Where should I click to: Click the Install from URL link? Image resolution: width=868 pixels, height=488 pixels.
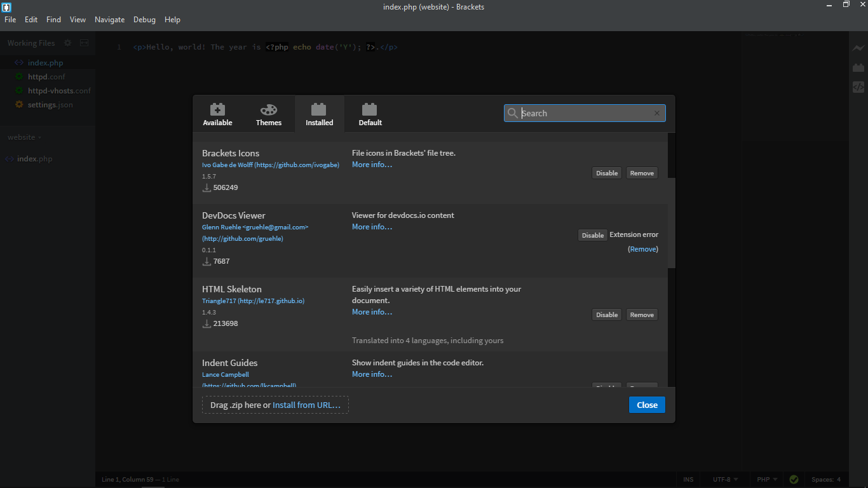306,405
